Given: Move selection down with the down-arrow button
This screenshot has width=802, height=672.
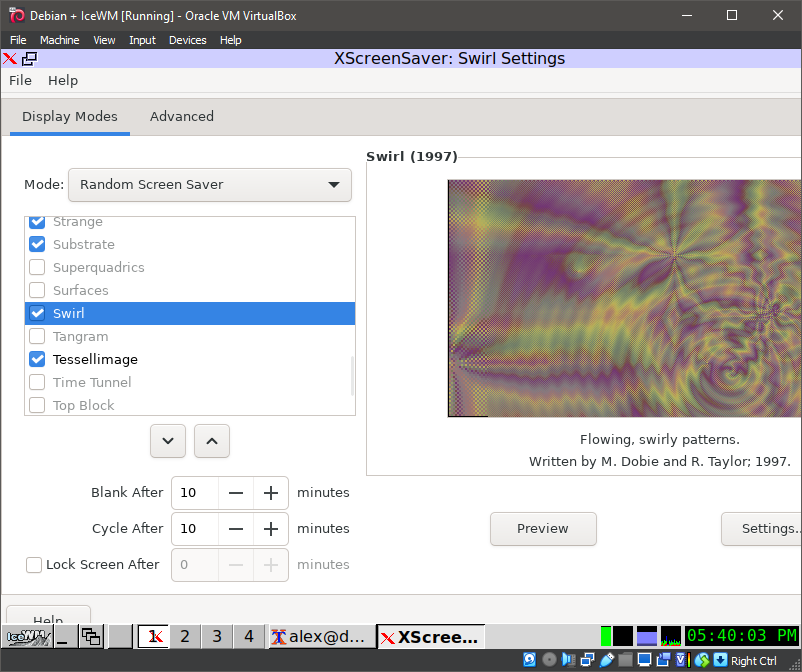Looking at the screenshot, I should 168,440.
